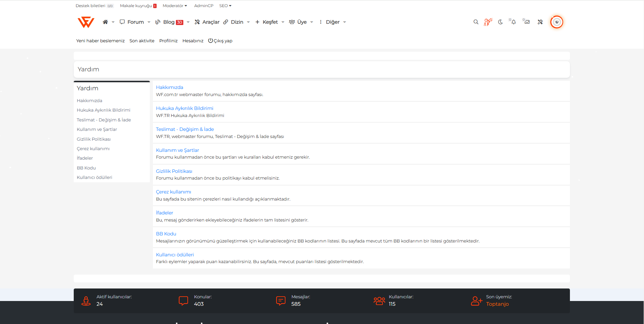Viewport: 644px width, 324px height.
Task: Open İfadeler main link
Action: [x=164, y=213]
